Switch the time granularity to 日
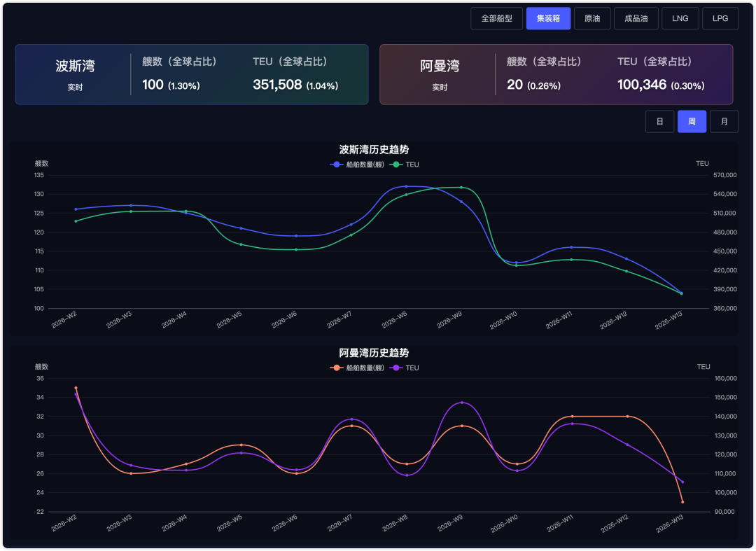The height and width of the screenshot is (551, 756). [x=659, y=122]
